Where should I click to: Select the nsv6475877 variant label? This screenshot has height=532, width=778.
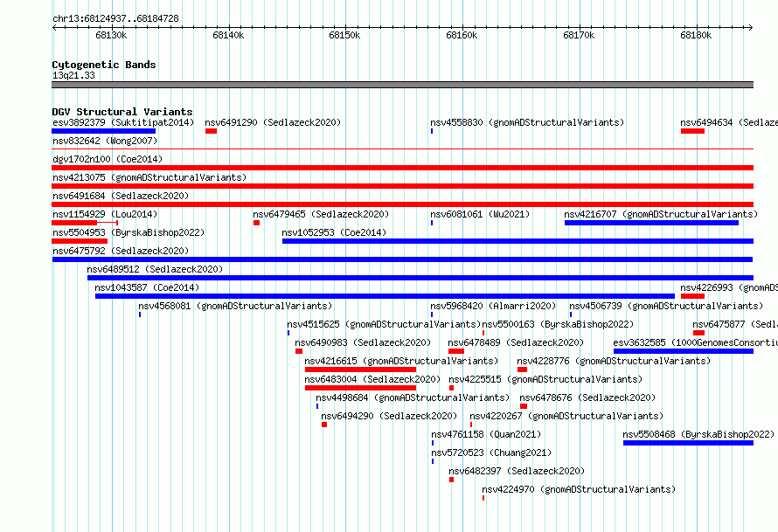tap(735, 324)
